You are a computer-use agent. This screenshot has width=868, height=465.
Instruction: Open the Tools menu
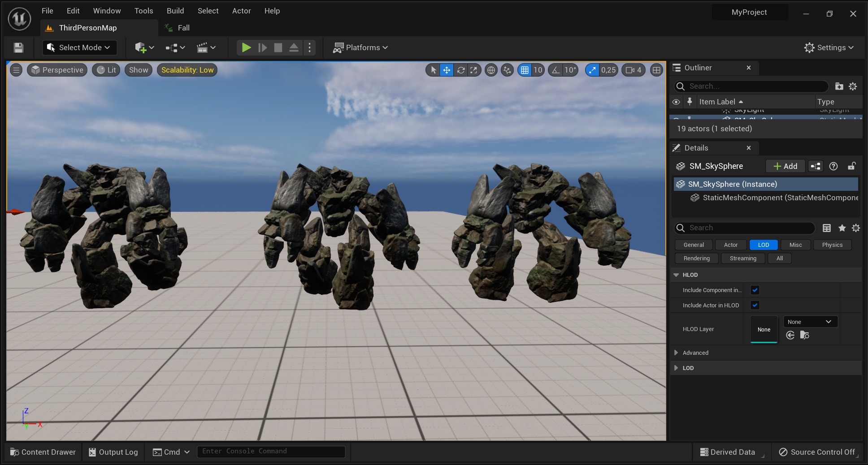click(x=143, y=11)
